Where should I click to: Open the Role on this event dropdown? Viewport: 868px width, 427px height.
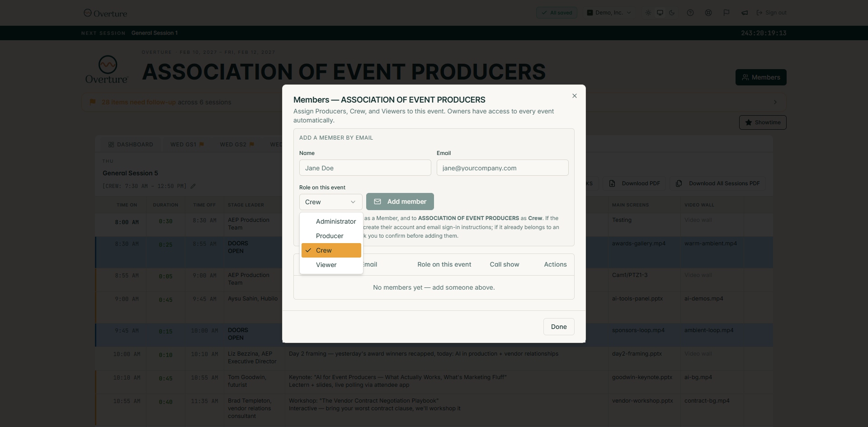tap(330, 202)
